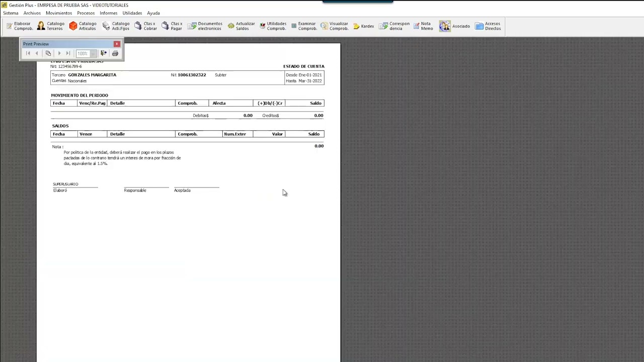This screenshot has width=644, height=362.
Task: Open Nota Memo toolbar icon
Action: click(423, 26)
